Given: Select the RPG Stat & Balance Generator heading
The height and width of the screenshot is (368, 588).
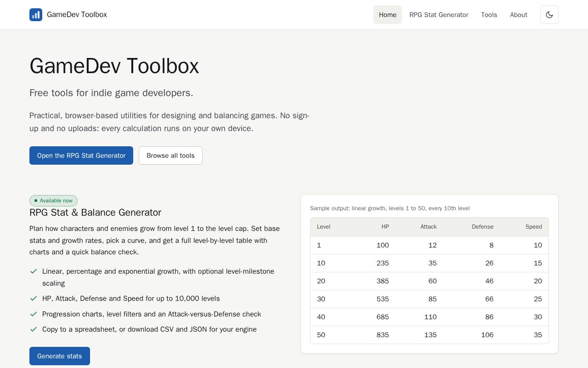Looking at the screenshot, I should point(95,213).
